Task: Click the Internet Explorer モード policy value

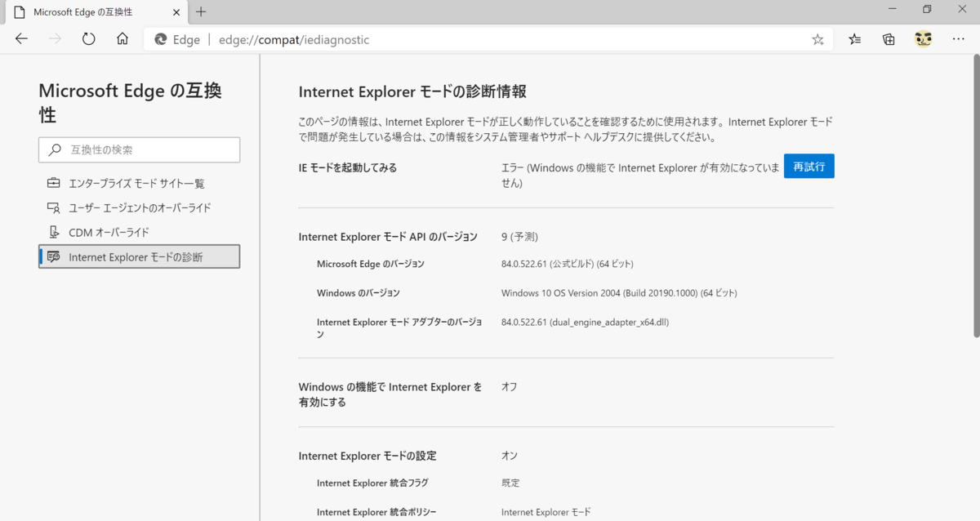Action: (x=546, y=512)
